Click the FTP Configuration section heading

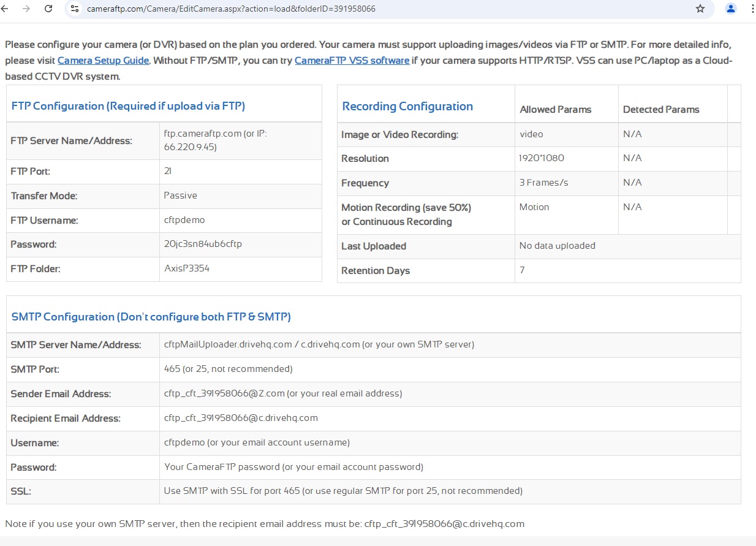[x=128, y=106]
